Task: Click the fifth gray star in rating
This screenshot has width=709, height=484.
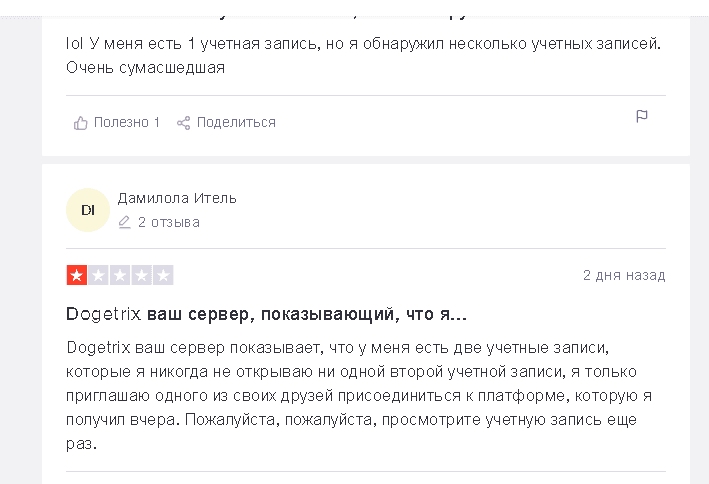Action: tap(164, 275)
